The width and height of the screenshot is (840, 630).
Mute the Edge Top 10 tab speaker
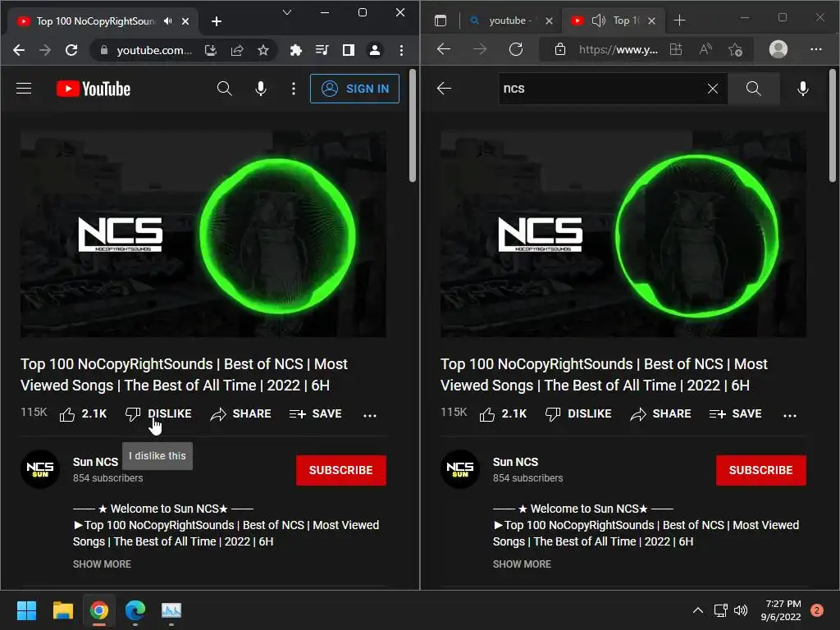point(598,21)
